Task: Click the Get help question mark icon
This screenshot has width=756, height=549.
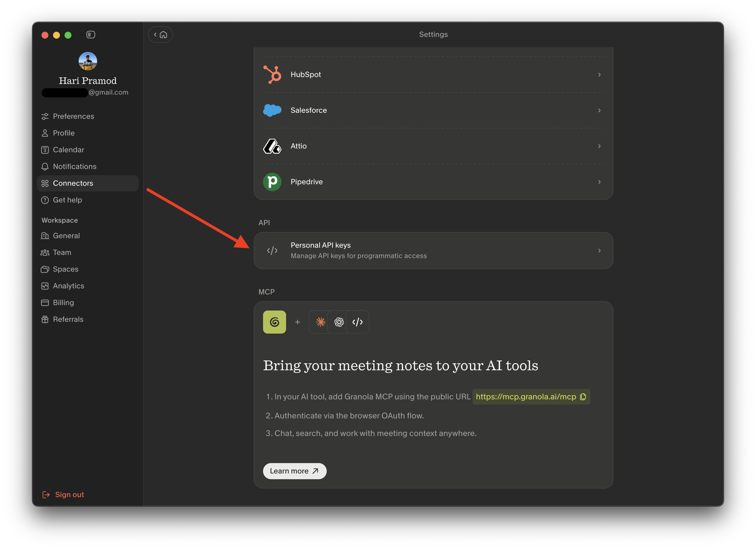Action: (45, 200)
